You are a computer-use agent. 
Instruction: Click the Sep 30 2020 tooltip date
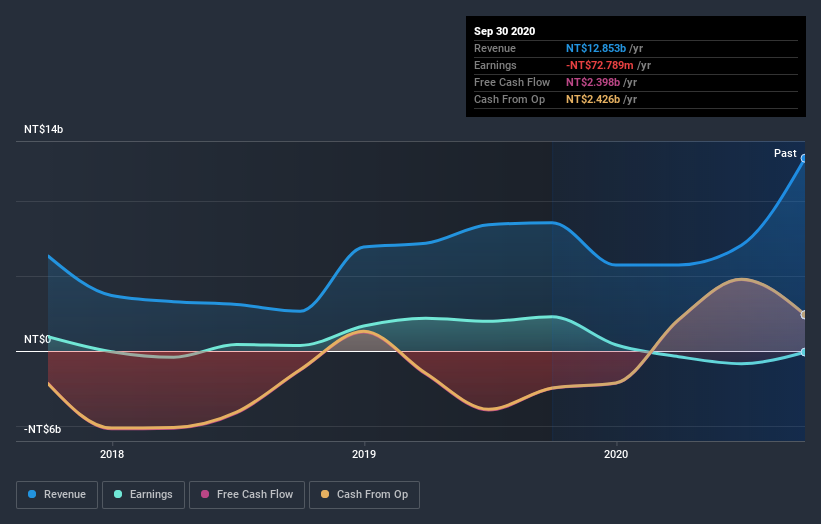(505, 31)
